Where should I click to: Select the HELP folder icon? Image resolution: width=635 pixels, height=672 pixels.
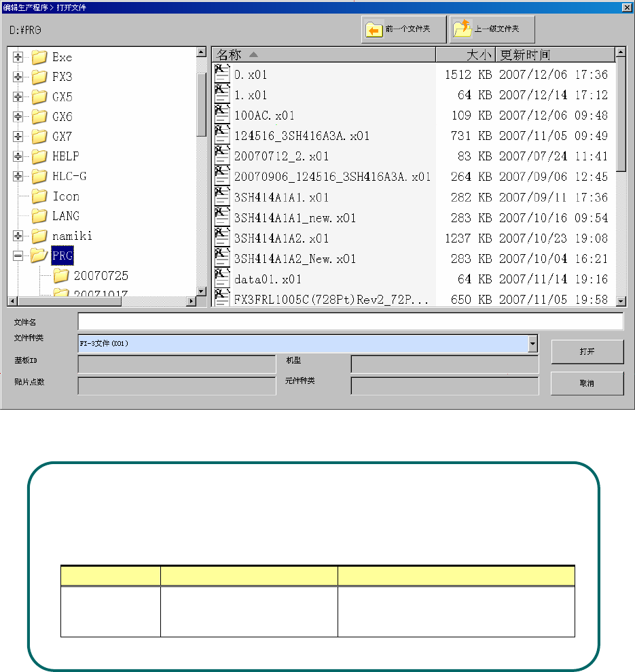click(x=39, y=156)
